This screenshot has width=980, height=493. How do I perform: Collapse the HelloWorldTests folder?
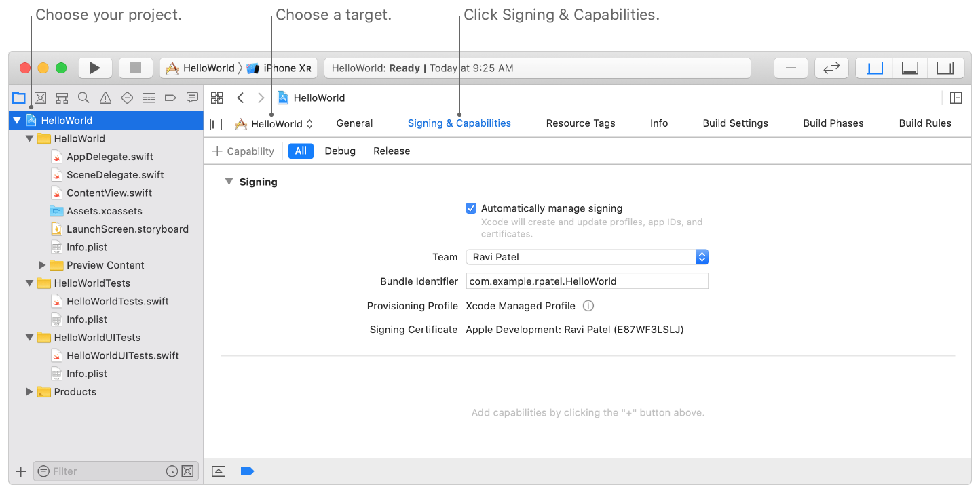(29, 283)
